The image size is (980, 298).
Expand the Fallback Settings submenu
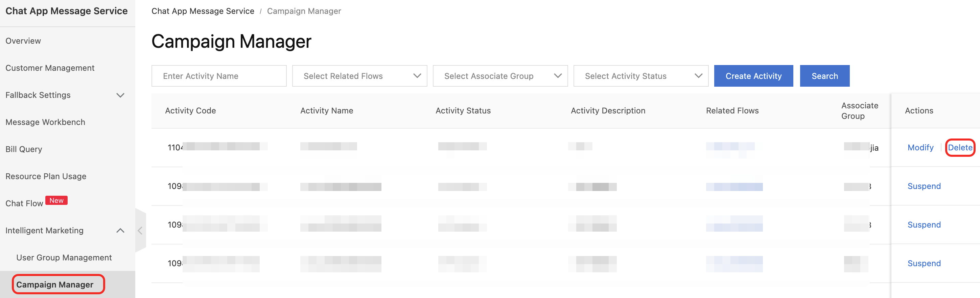pyautogui.click(x=120, y=95)
